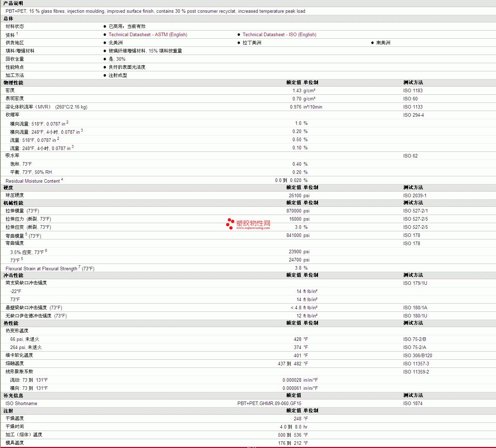This screenshot has height=448, width=496.
Task: Click the 1.43 density value
Action: point(297,90)
